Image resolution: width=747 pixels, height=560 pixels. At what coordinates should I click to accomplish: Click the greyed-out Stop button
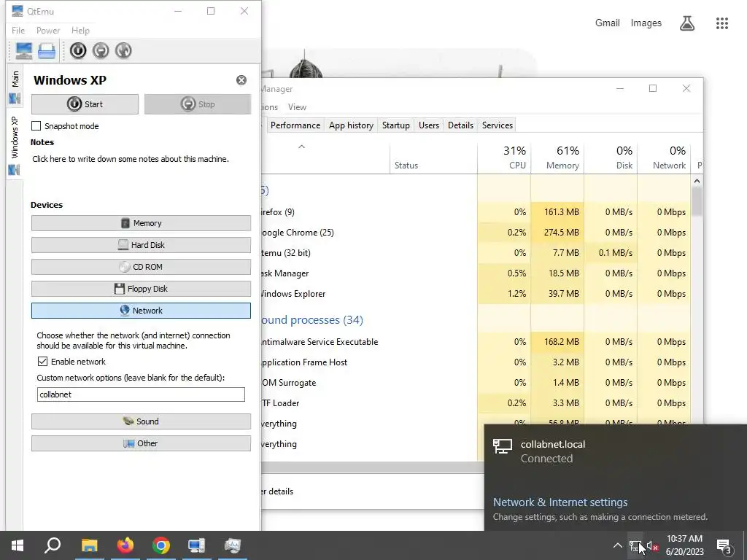tap(198, 104)
